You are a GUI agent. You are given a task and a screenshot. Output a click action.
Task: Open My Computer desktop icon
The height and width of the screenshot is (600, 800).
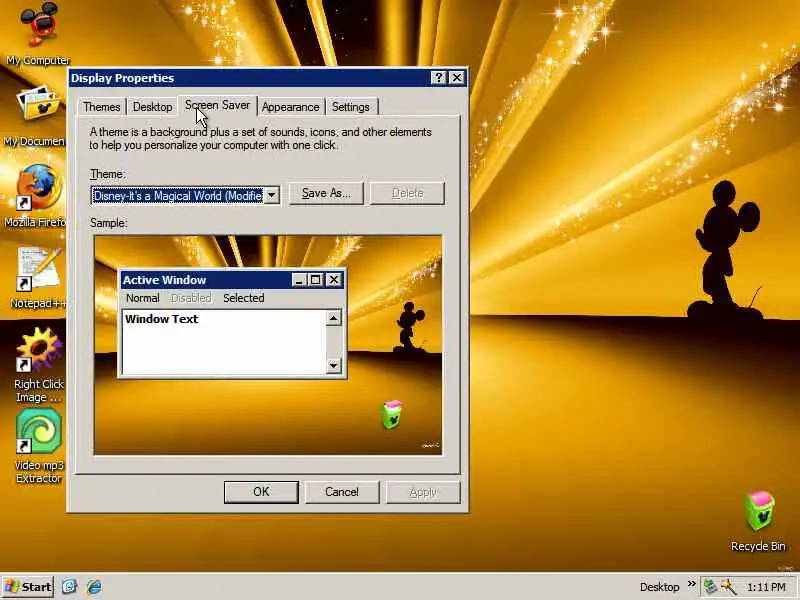[x=38, y=33]
